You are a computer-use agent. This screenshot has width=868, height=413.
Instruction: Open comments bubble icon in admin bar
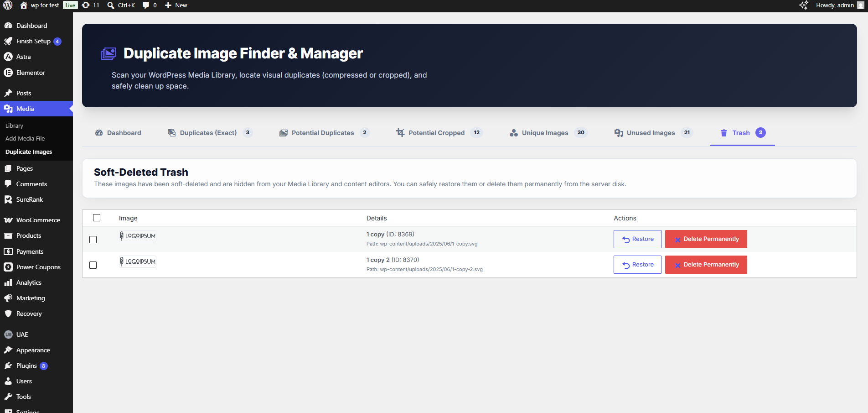146,5
